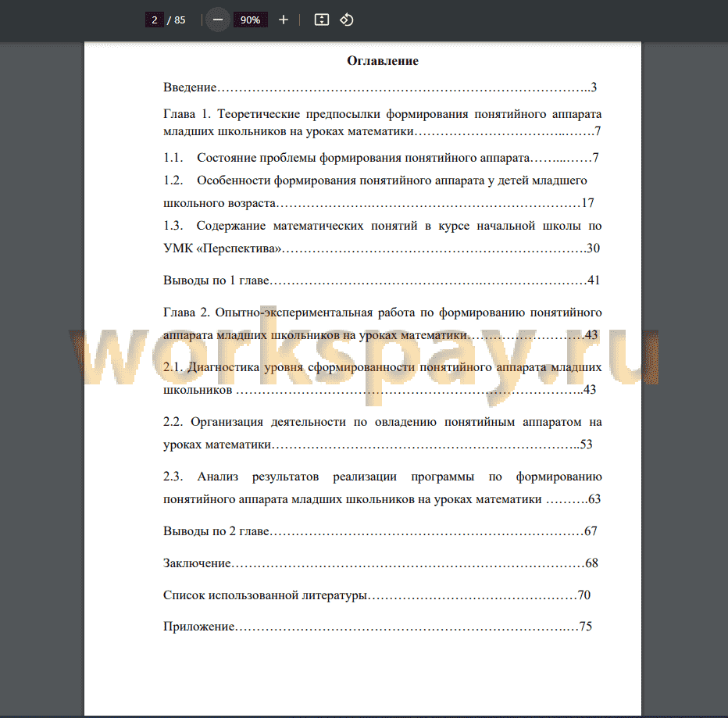Click the 'УМК «Перспектива»' line
Screen dimensions: 728x718
coord(382,248)
